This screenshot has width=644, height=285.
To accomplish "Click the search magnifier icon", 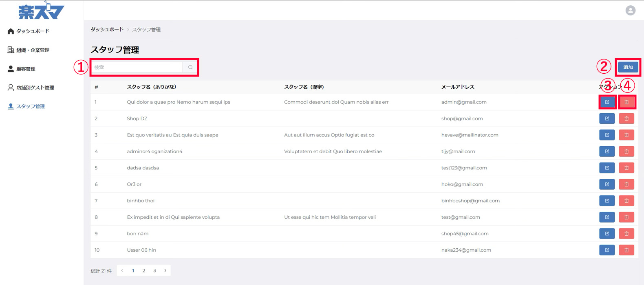I will [x=190, y=67].
